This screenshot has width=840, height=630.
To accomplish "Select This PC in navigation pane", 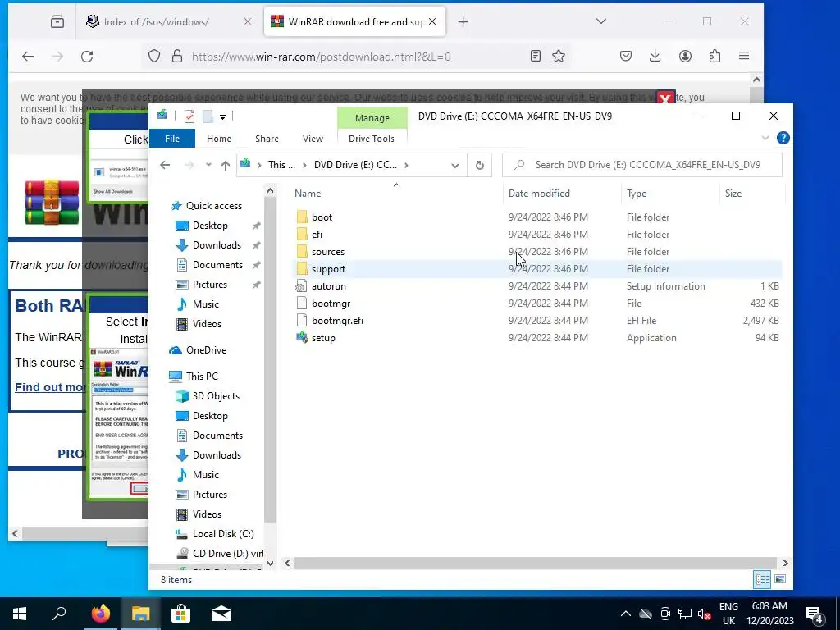I will click(202, 376).
